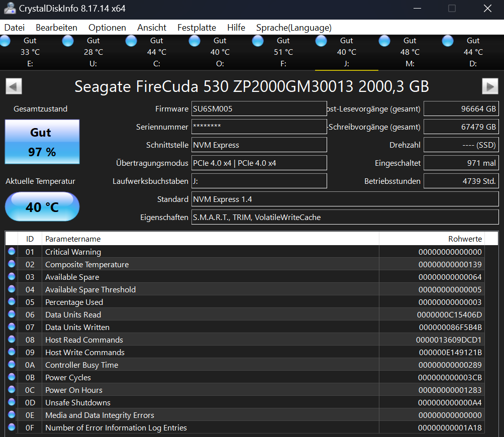Image resolution: width=504 pixels, height=437 pixels.
Task: Select the Unsafe Shutdowns parameter name
Action: (78, 402)
